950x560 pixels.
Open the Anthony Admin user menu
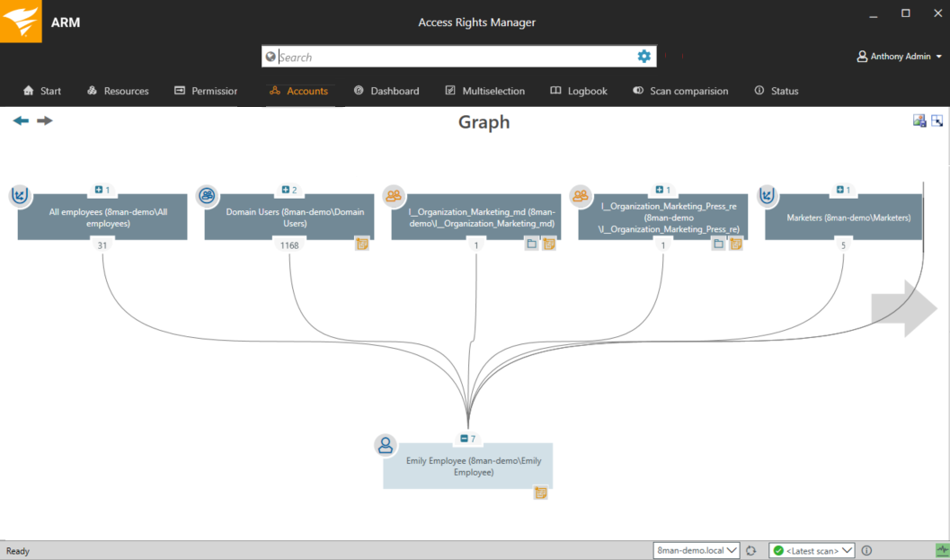900,57
